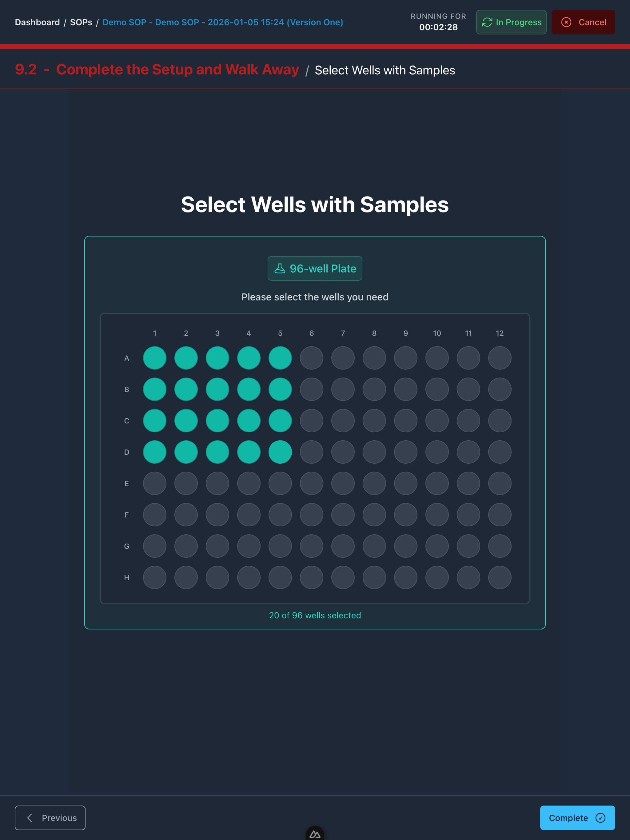Screen dimensions: 630x840
Task: Go to Dashboard in the breadcrumb
Action: [37, 22]
